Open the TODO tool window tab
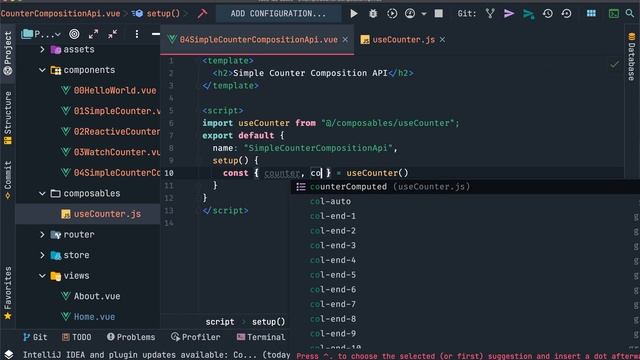640x360 pixels. tap(76, 337)
